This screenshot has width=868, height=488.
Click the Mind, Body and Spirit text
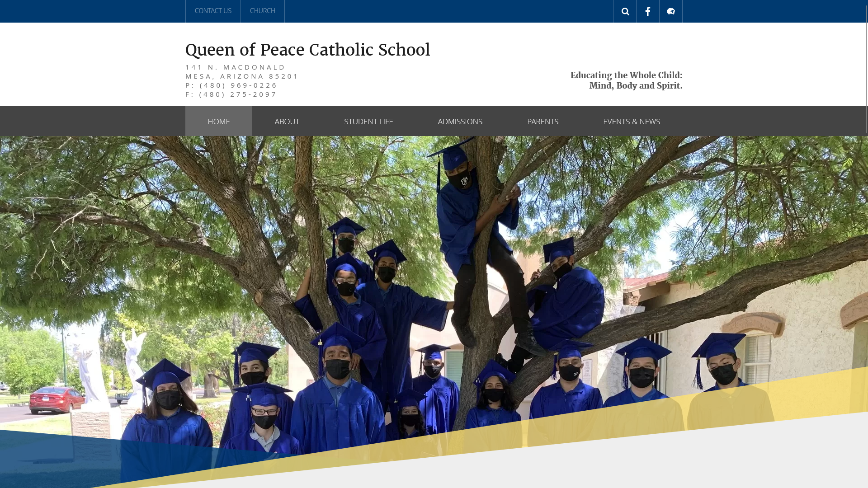(636, 86)
